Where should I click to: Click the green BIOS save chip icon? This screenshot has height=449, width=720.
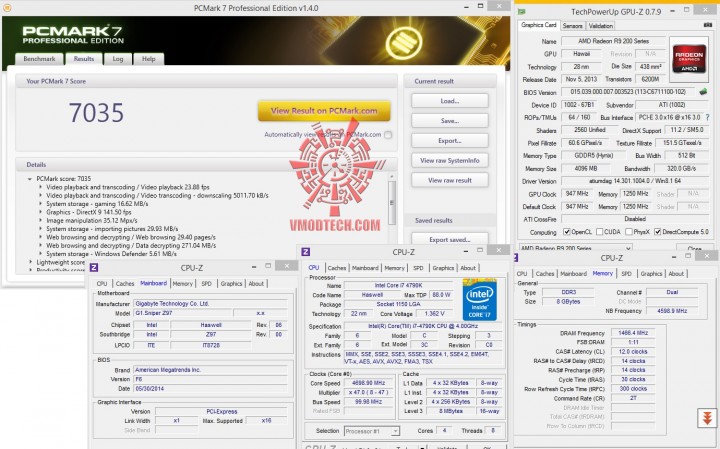pos(703,92)
